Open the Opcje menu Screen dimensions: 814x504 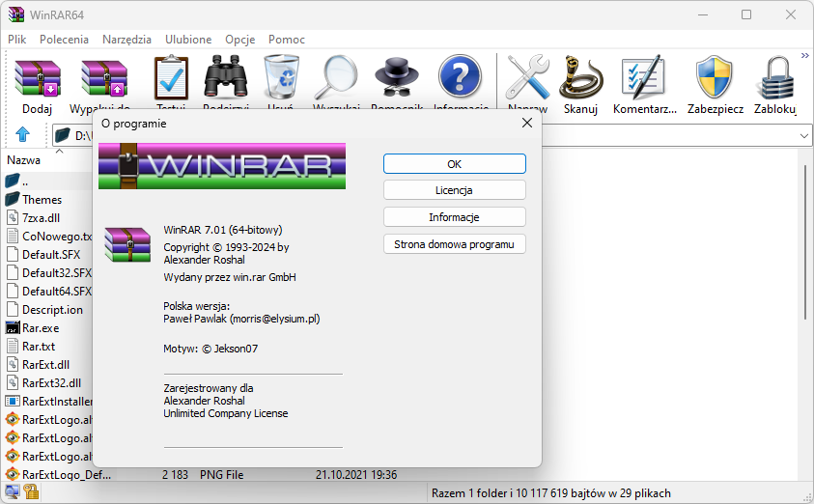239,40
